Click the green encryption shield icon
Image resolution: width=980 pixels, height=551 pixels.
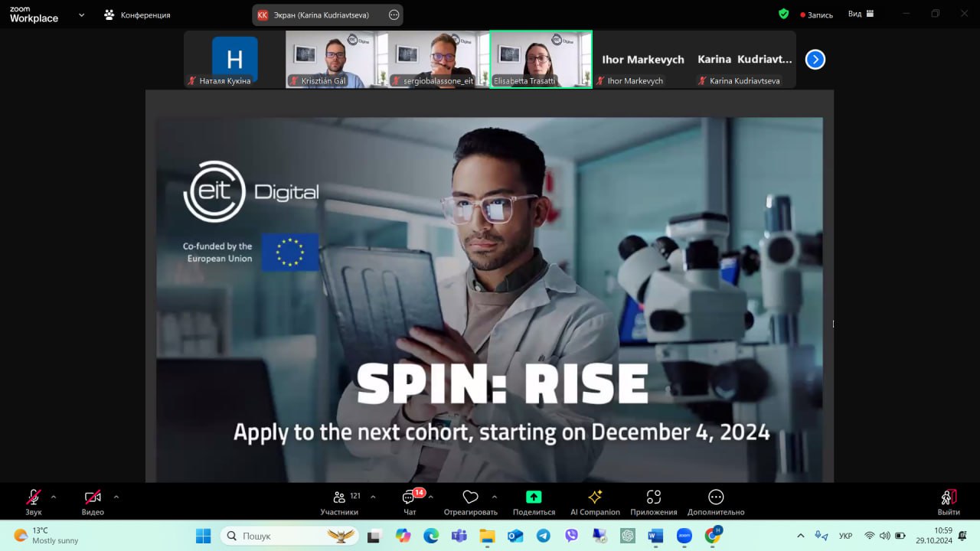783,14
